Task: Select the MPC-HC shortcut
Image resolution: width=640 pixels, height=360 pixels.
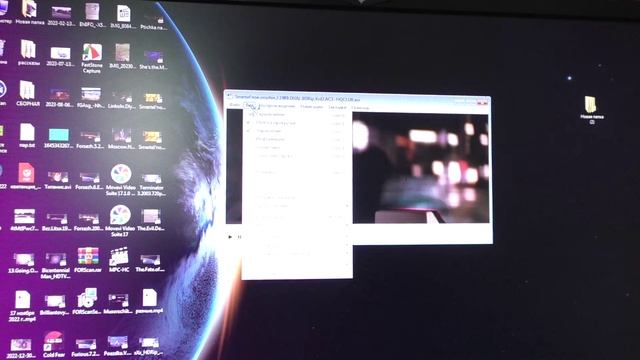Action: [x=119, y=260]
